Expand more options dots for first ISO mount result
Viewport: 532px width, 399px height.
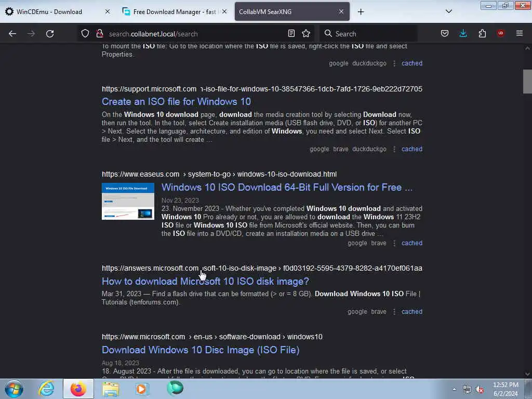coord(394,63)
